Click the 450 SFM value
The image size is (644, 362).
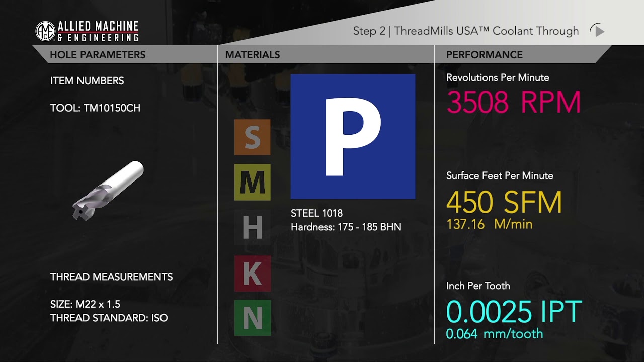(x=504, y=202)
